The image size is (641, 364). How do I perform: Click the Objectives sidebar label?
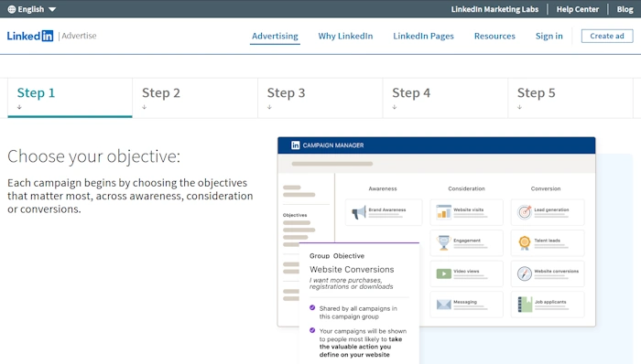coord(295,215)
